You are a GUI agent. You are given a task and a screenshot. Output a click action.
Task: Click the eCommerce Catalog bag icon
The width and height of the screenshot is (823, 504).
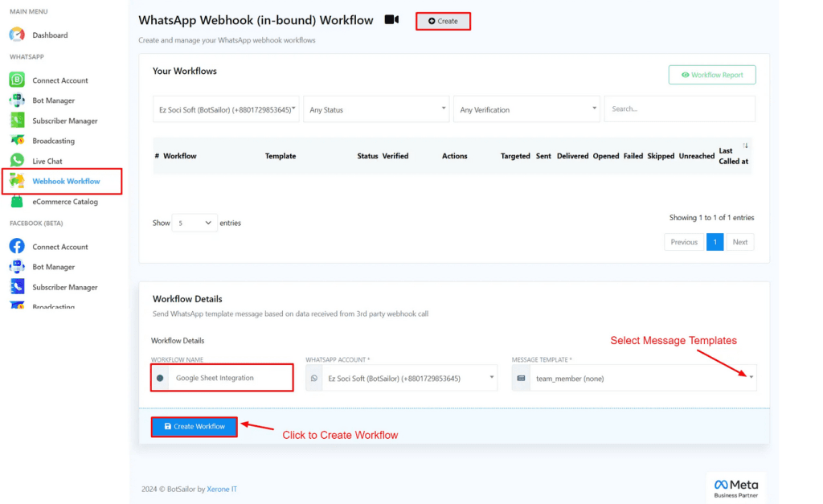(17, 202)
